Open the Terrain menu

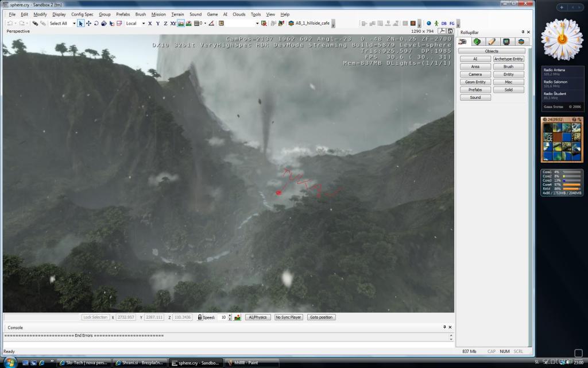click(177, 14)
